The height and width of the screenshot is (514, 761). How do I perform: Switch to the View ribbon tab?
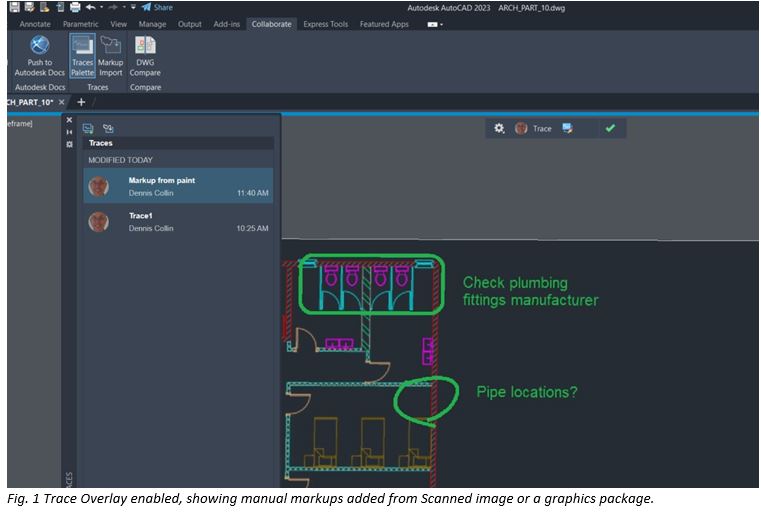(x=118, y=24)
